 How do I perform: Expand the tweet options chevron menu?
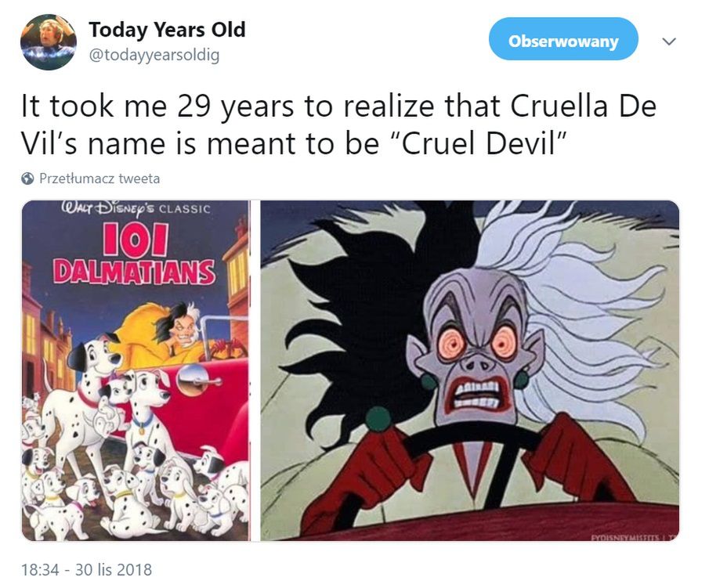coord(669,41)
